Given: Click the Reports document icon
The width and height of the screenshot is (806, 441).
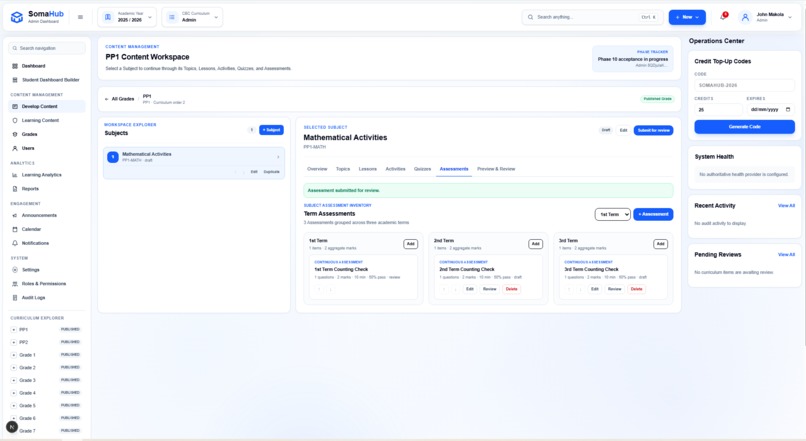Looking at the screenshot, I should 15,189.
